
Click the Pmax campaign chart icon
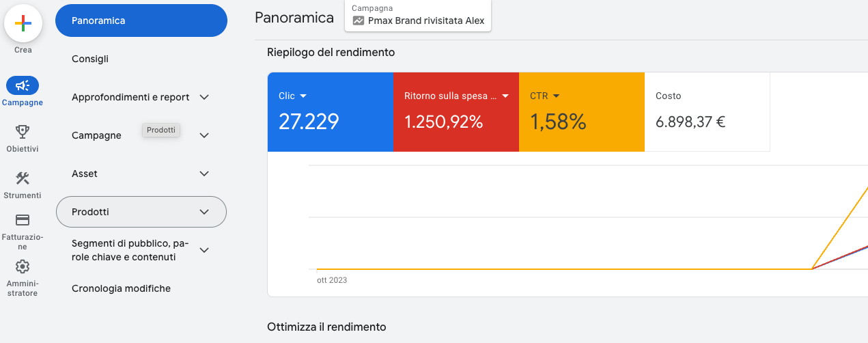pyautogui.click(x=359, y=20)
